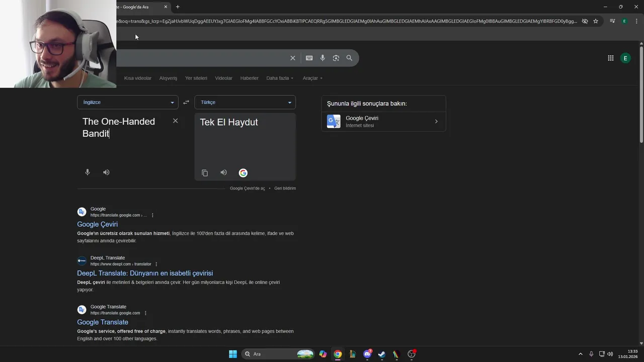Open a new browser tab
The image size is (644, 362).
[178, 7]
